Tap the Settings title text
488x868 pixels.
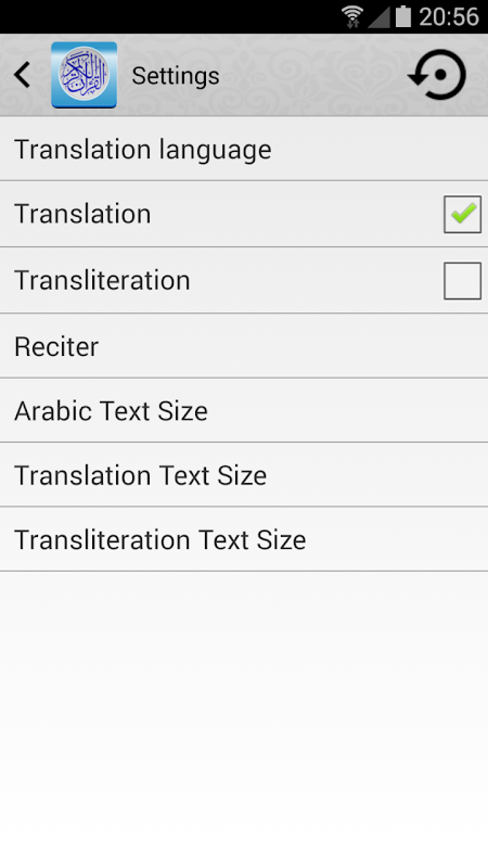point(176,76)
